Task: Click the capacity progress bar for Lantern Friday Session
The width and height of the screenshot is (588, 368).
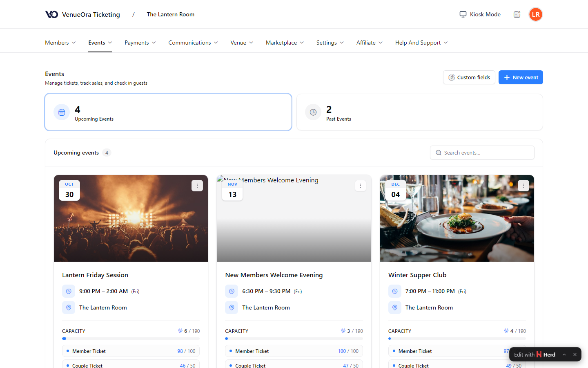Action: coord(131,339)
